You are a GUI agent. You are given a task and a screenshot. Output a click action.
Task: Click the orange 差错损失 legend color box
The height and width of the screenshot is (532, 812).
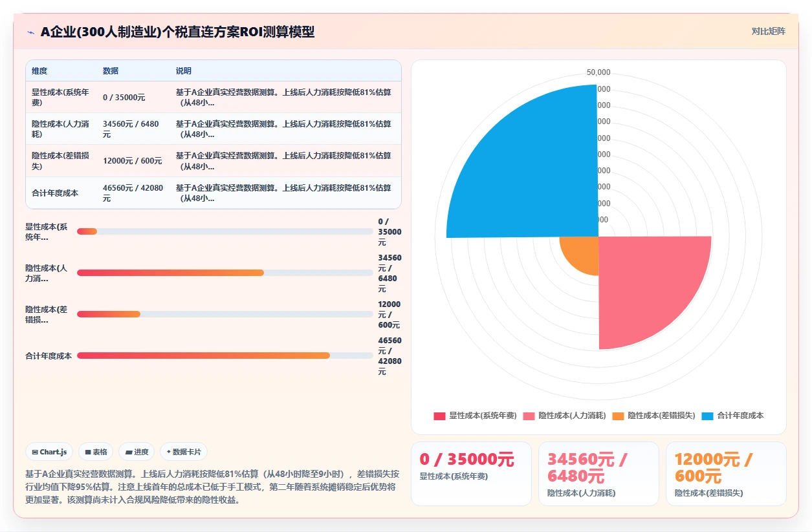pyautogui.click(x=619, y=416)
